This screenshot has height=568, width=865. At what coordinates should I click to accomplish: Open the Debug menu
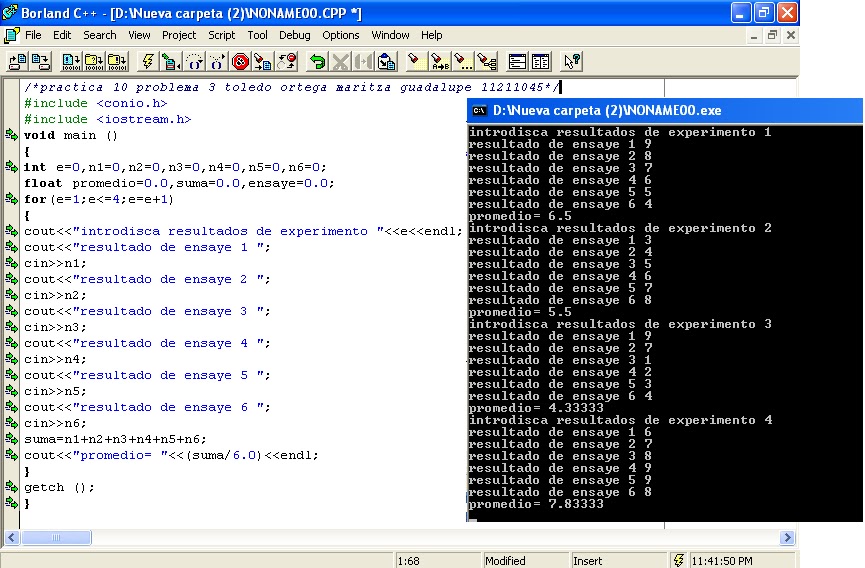pos(295,35)
